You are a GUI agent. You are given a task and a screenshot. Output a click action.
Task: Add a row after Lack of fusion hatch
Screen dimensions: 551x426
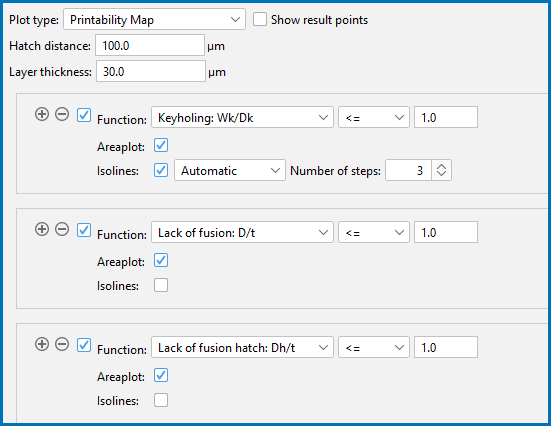tap(42, 344)
